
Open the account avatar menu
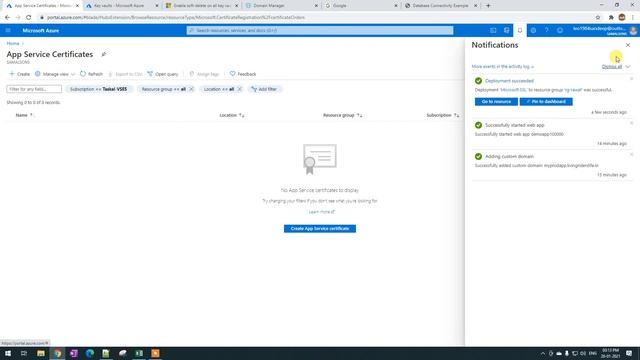point(633,30)
